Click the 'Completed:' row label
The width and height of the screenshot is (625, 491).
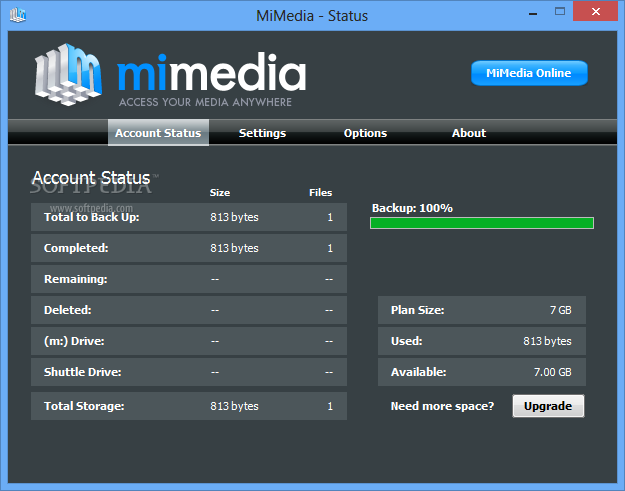click(76, 248)
